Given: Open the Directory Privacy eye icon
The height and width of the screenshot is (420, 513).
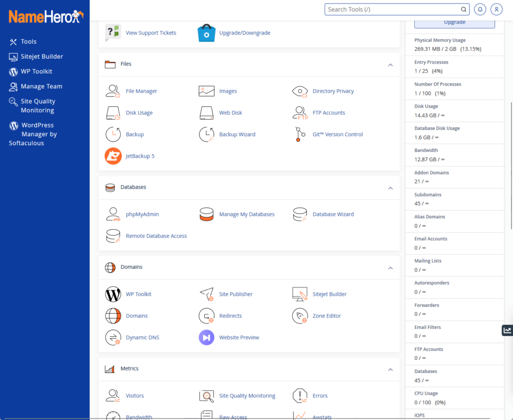Looking at the screenshot, I should (x=300, y=91).
